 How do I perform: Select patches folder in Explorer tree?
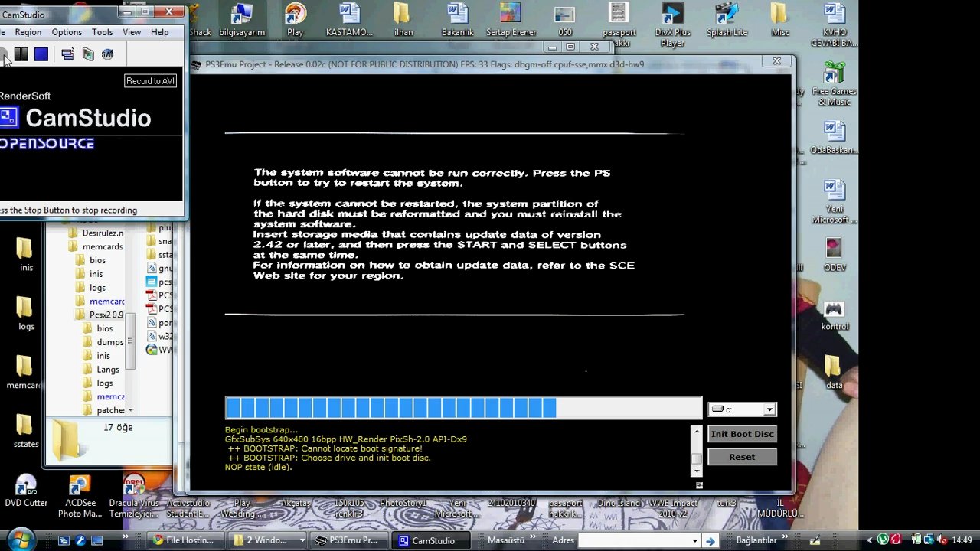103,410
